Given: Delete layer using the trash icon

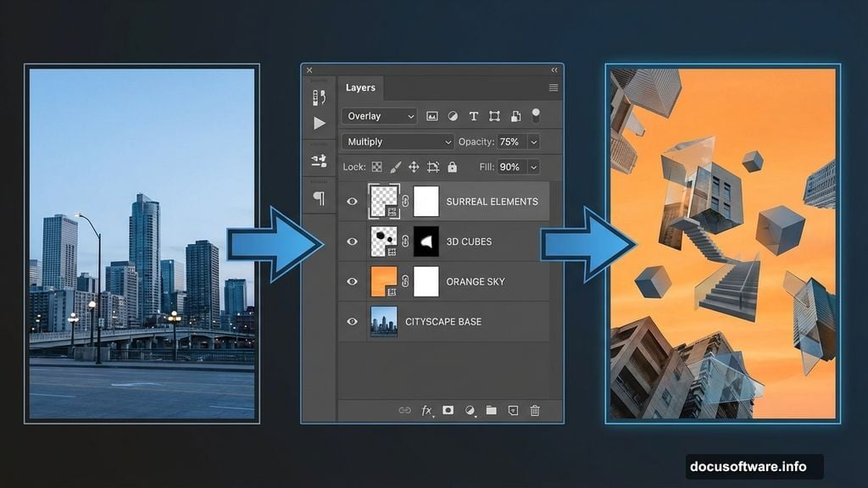Looking at the screenshot, I should [534, 410].
